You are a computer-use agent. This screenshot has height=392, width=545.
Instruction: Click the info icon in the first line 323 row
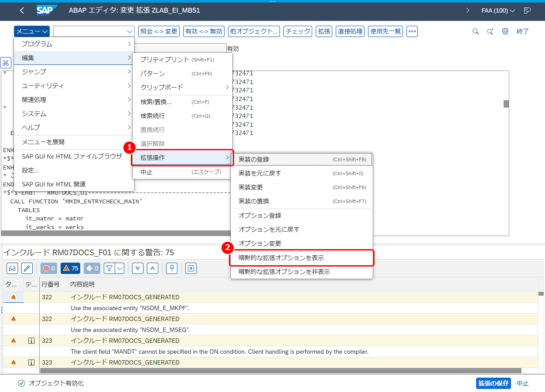click(31, 341)
